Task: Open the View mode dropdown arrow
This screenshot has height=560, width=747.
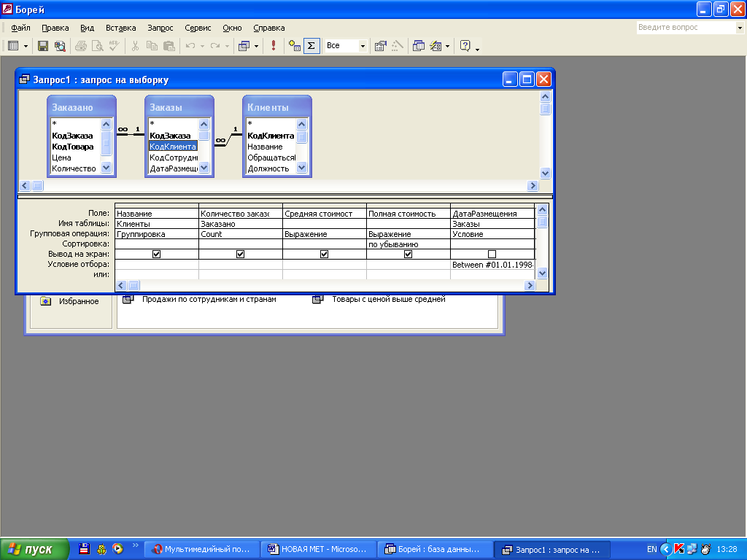Action: coord(26,46)
